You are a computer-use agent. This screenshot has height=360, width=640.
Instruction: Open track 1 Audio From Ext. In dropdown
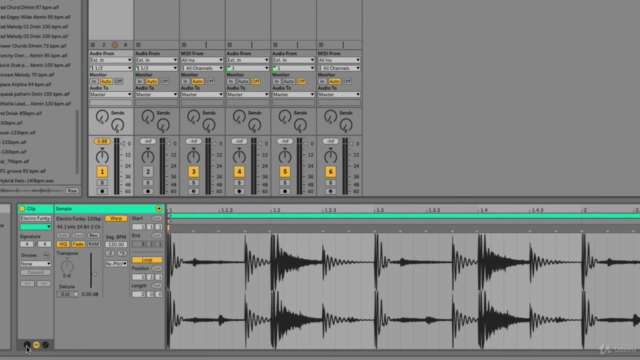(111, 60)
